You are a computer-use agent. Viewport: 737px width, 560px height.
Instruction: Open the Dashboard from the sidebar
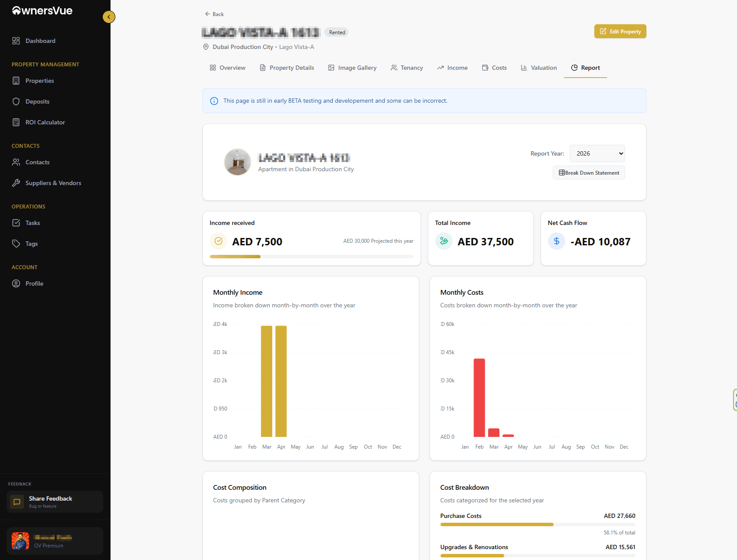click(41, 40)
